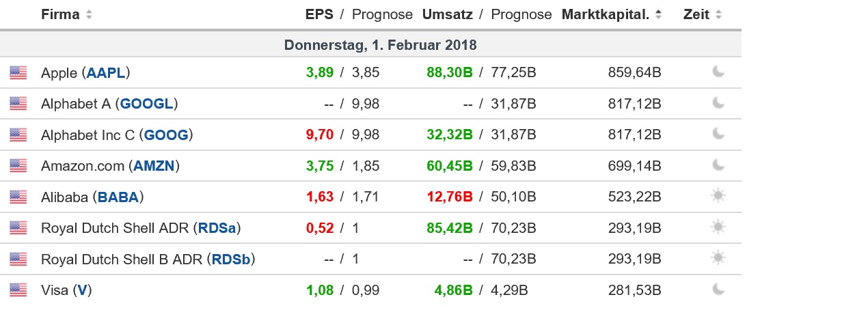Open the BABA ticker link
The width and height of the screenshot is (868, 336).
click(x=118, y=197)
